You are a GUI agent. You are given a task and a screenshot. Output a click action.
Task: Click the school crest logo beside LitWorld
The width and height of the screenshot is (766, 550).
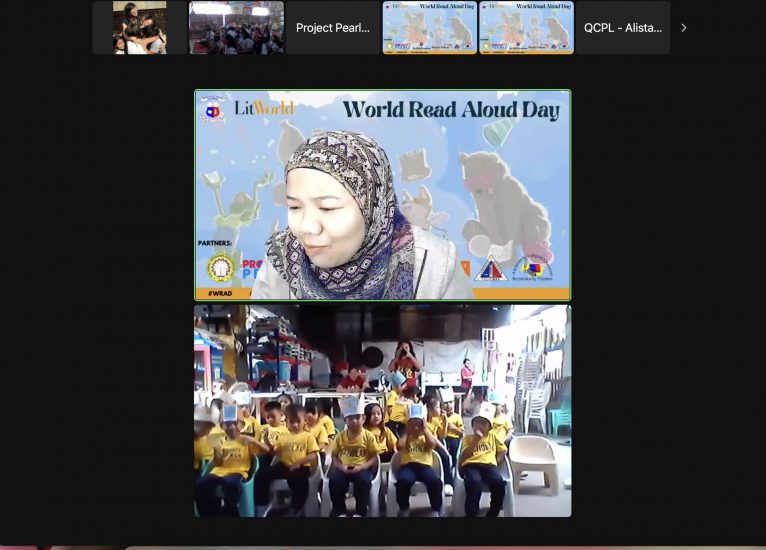(213, 111)
